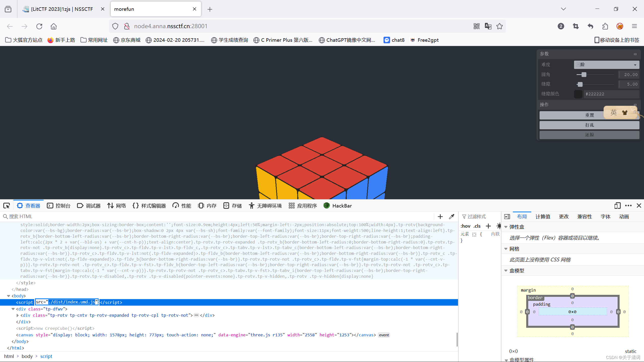Click the add new node plus icon

pyautogui.click(x=440, y=217)
